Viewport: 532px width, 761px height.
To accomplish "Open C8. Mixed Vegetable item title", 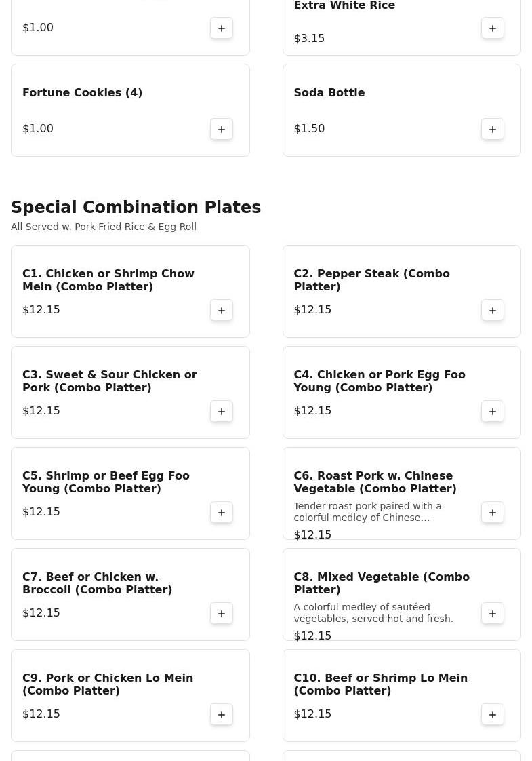I will click(x=381, y=583).
